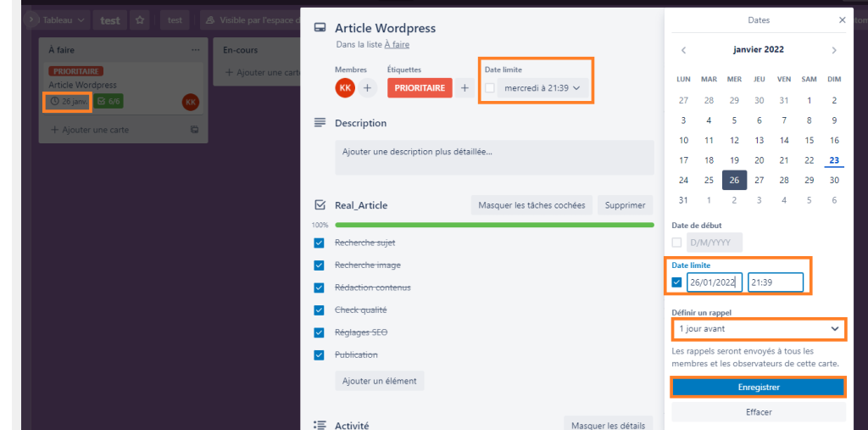Viewport: 868px width, 430px height.
Task: Add a member with plus icon
Action: pyautogui.click(x=367, y=88)
